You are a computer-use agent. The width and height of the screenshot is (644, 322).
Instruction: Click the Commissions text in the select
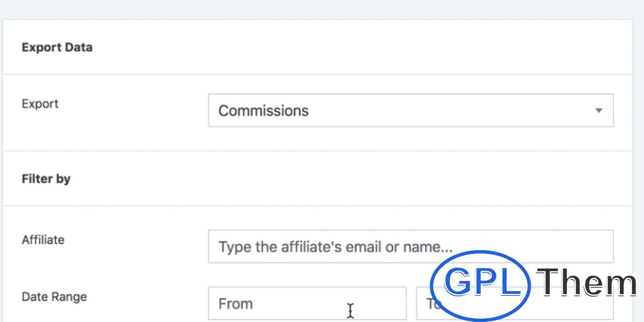click(264, 111)
